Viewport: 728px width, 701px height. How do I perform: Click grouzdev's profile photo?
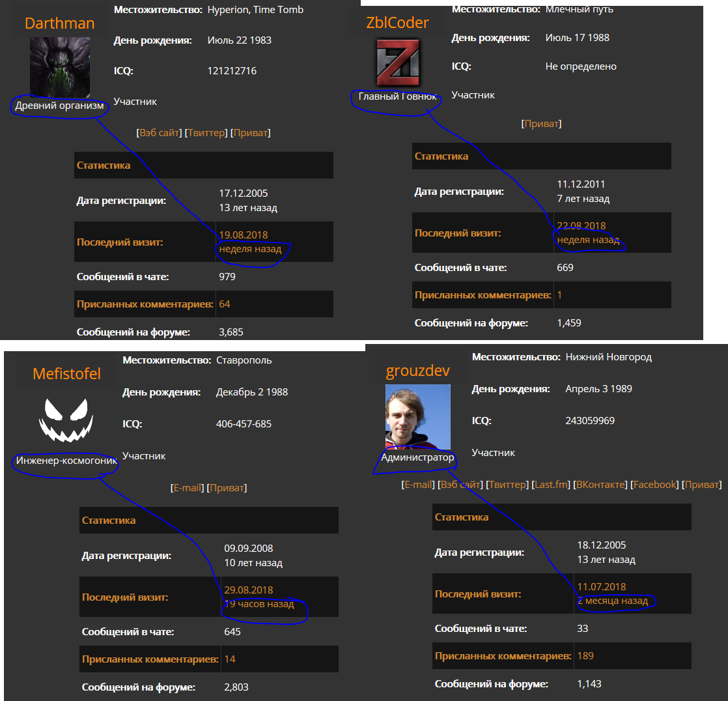click(x=418, y=417)
